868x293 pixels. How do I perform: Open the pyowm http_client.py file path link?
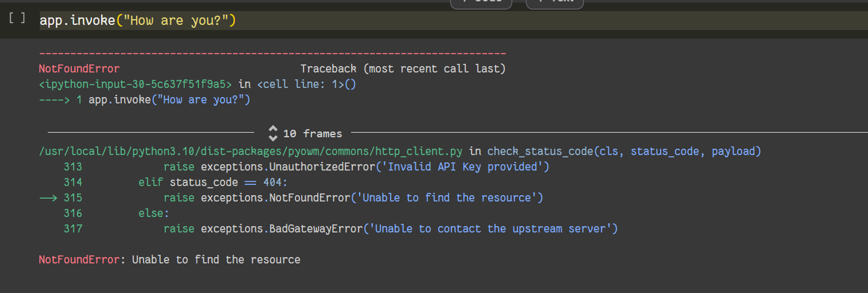[251, 151]
